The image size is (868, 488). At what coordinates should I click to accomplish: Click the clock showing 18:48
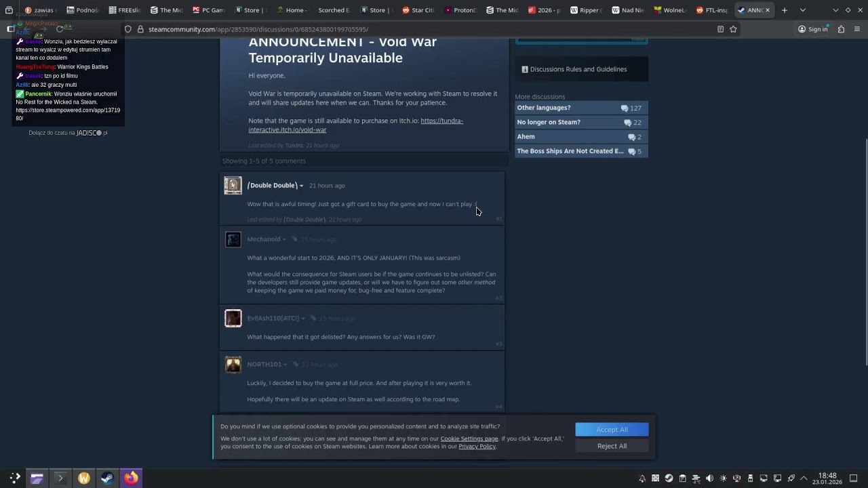click(827, 479)
